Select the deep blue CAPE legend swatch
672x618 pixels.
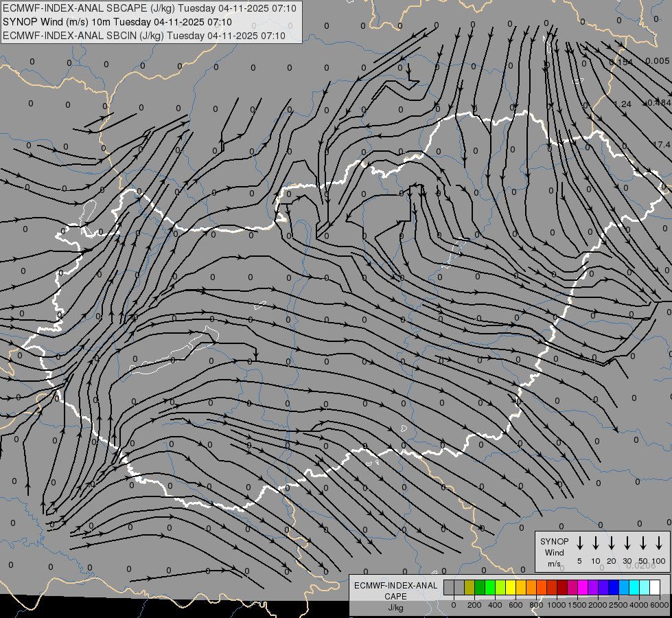[613, 588]
